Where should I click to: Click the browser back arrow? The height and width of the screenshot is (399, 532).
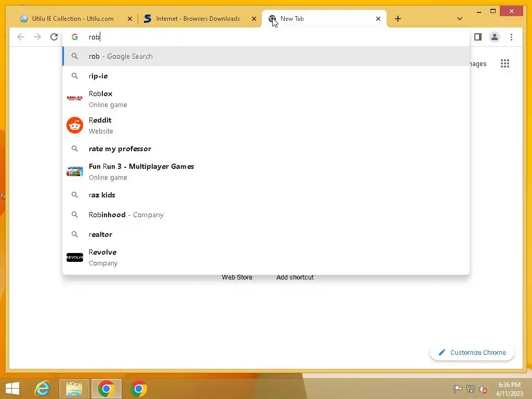21,37
